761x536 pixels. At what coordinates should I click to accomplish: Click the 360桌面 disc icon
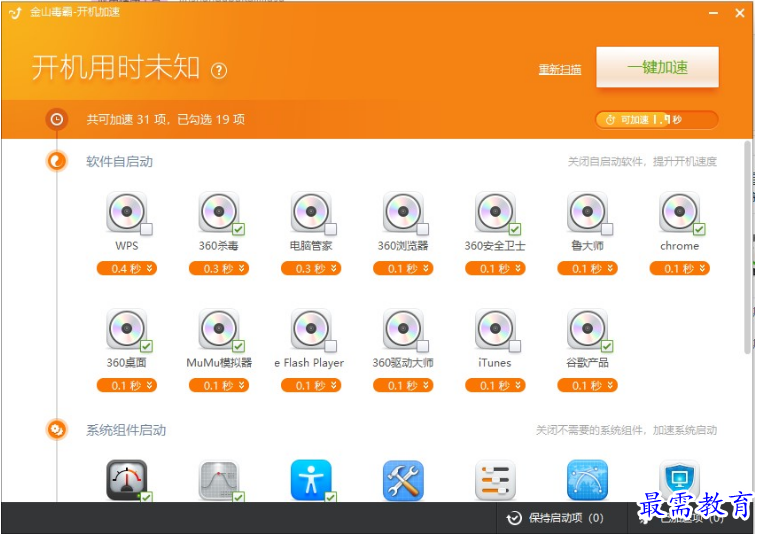point(127,329)
